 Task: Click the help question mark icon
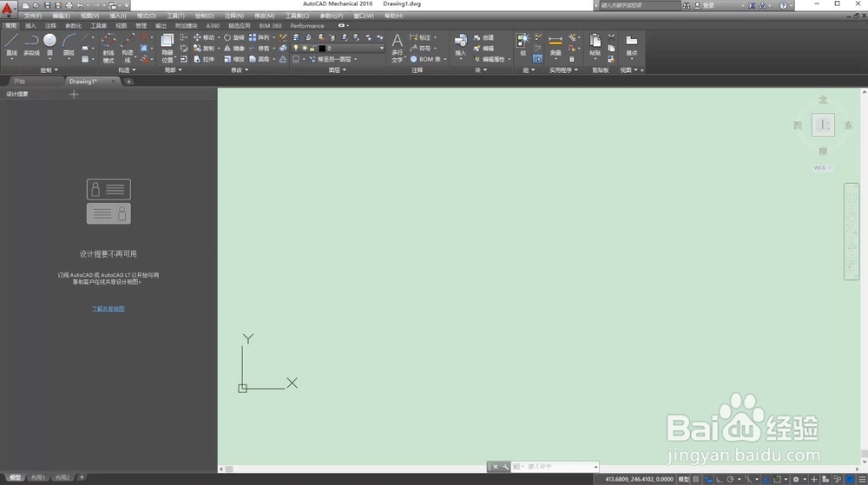click(x=783, y=5)
